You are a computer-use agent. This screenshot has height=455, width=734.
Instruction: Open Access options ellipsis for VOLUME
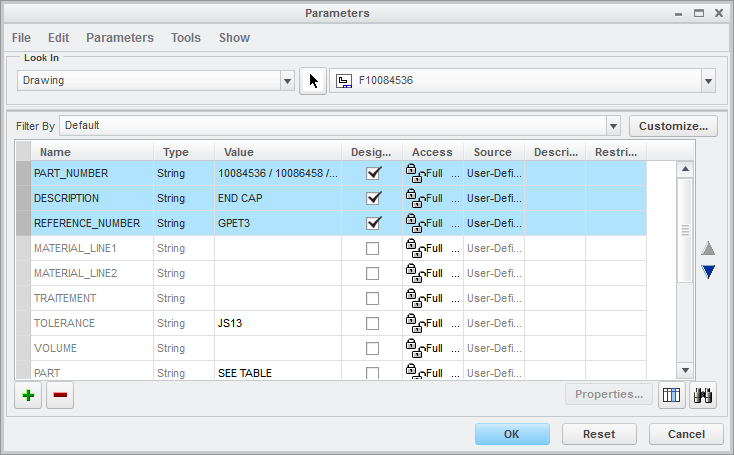455,350
